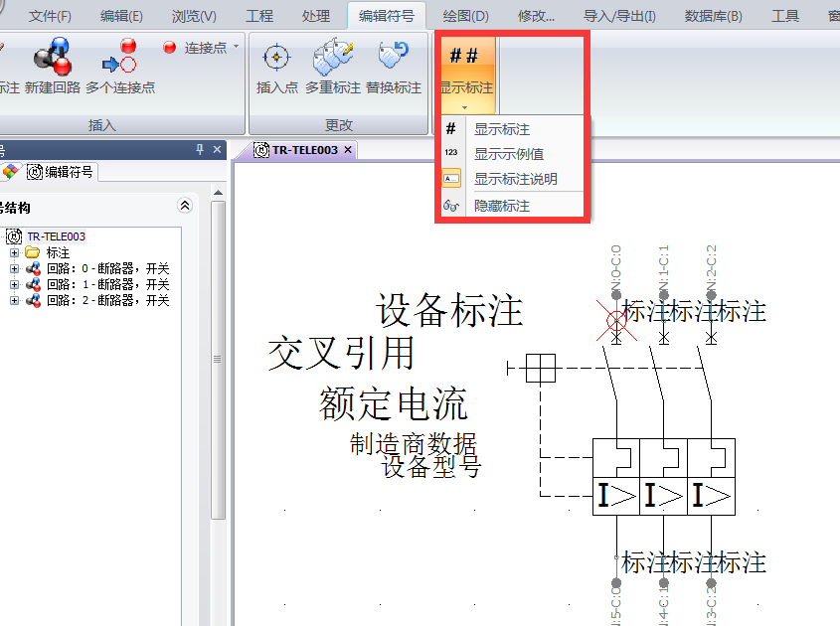840x626 pixels.
Task: Select the 设备型号 text on canvas
Action: 431,466
